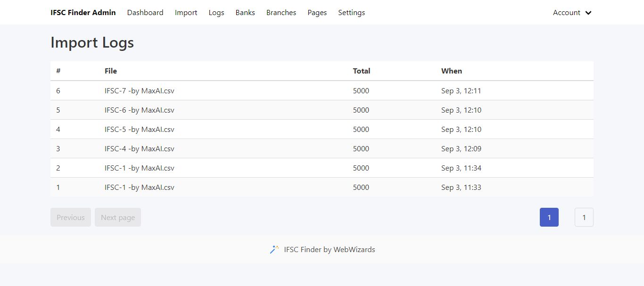Click the When column header
644x286 pixels.
click(451, 71)
